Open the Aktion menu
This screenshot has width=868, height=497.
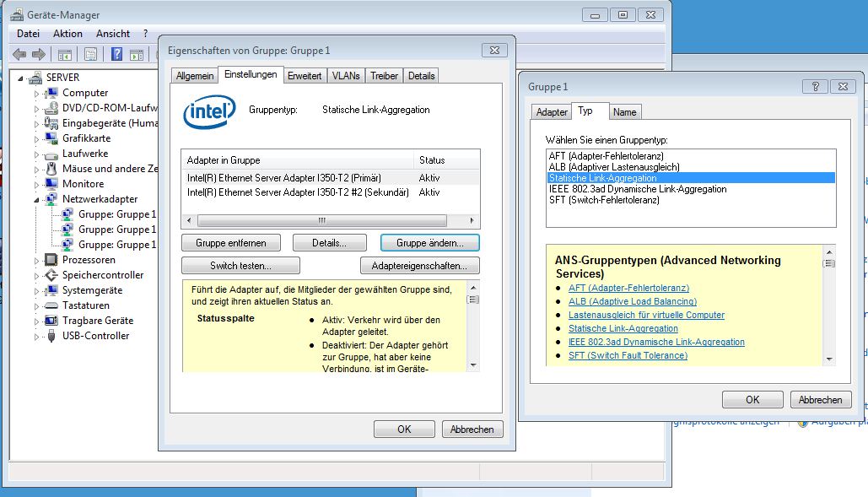point(67,34)
